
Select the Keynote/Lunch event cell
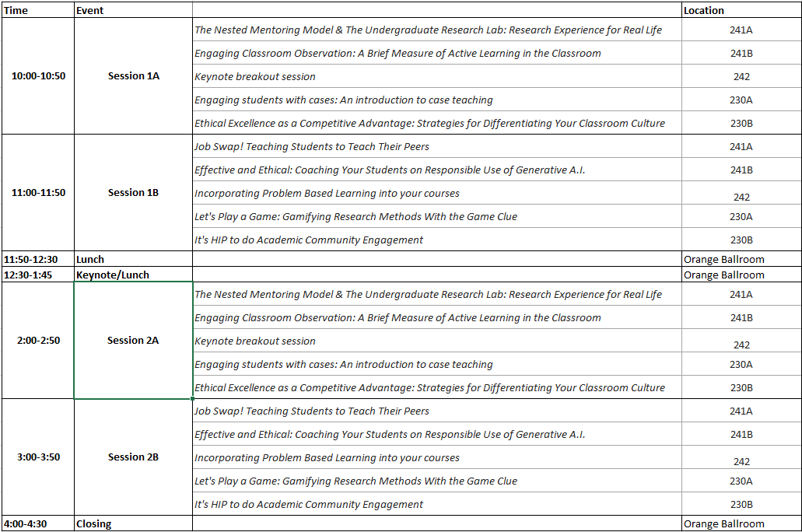point(133,275)
